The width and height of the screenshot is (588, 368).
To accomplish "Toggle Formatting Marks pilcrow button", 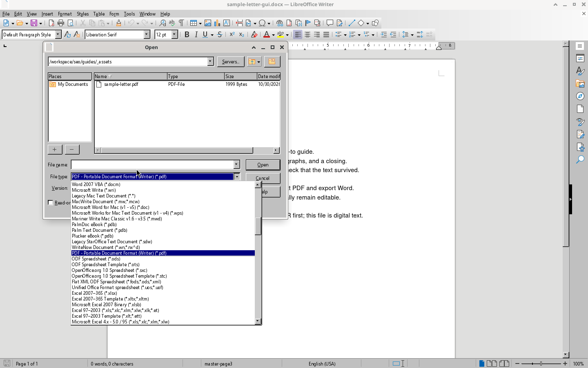I will click(181, 23).
